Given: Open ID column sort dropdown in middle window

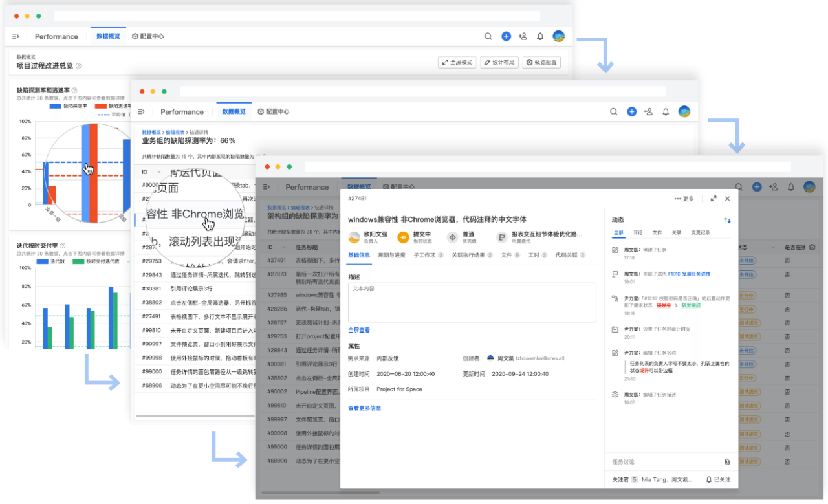Looking at the screenshot, I should pyautogui.click(x=158, y=172).
